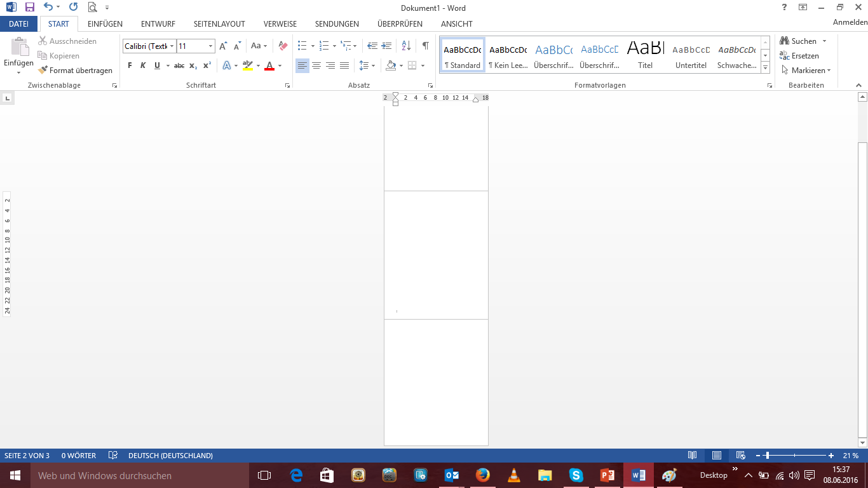This screenshot has height=488, width=868.
Task: Decrease the paragraph indent
Action: point(372,46)
